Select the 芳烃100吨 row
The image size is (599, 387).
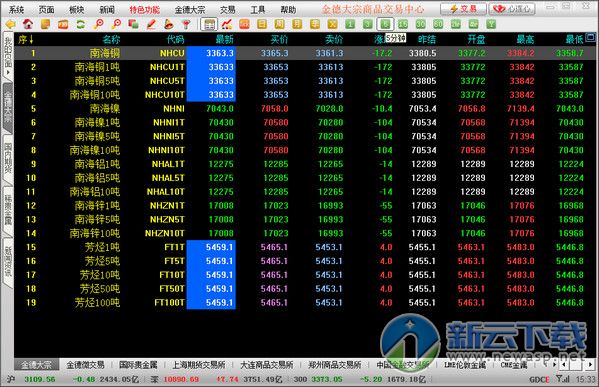click(305, 303)
